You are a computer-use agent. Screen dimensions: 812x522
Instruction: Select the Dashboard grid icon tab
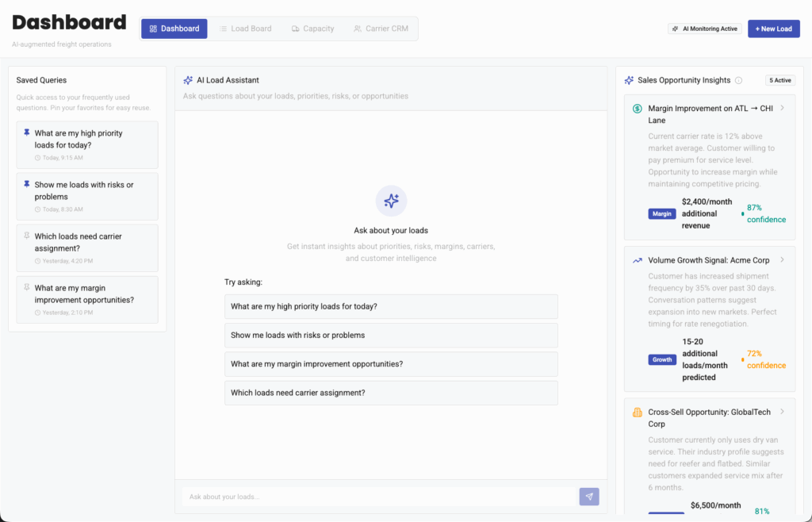pos(151,29)
